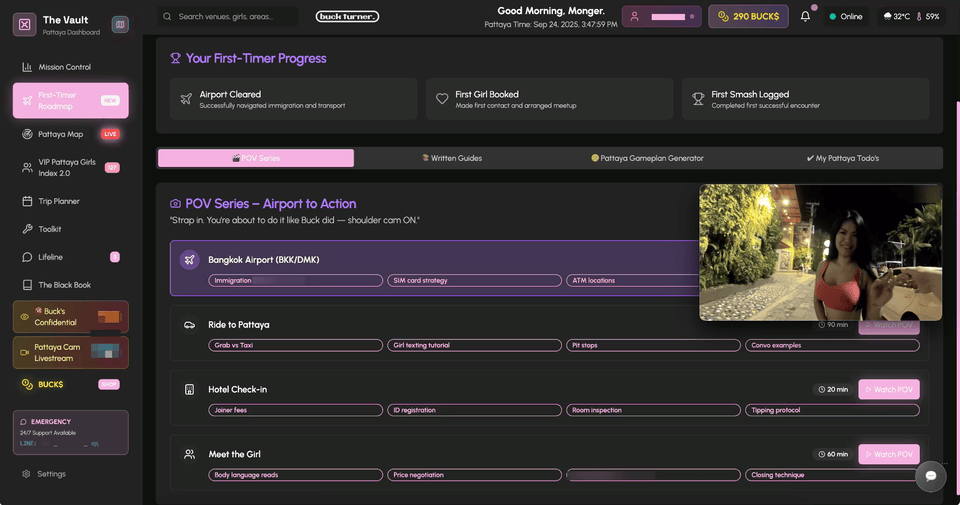Open the Pattaya Map live view

60,134
